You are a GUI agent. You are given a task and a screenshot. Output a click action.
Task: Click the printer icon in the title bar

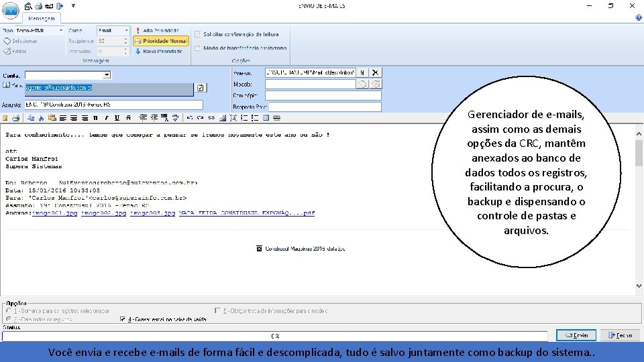[x=39, y=6]
